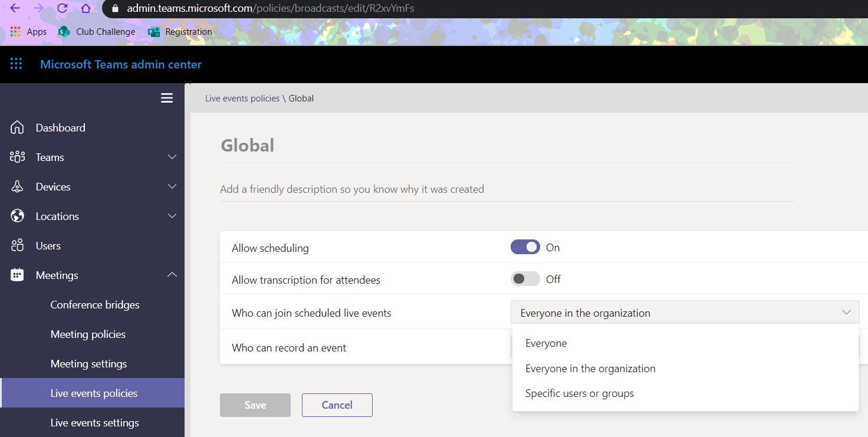
Task: Reload the page with the refresh icon
Action: (63, 8)
